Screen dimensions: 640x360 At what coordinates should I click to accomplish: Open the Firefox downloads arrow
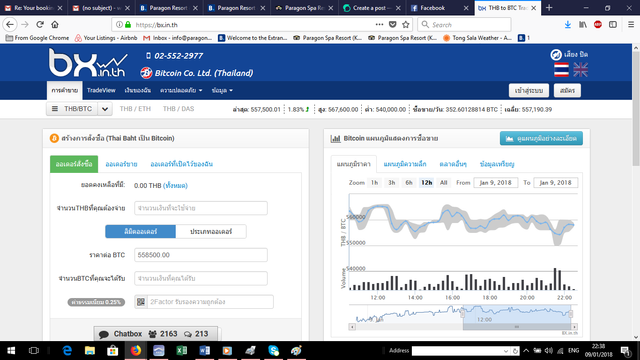(567, 24)
